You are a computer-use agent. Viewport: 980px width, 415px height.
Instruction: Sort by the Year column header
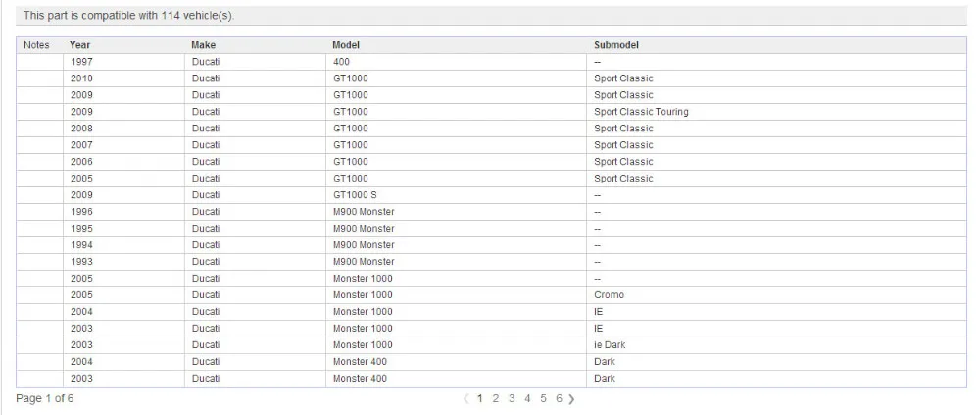[80, 45]
